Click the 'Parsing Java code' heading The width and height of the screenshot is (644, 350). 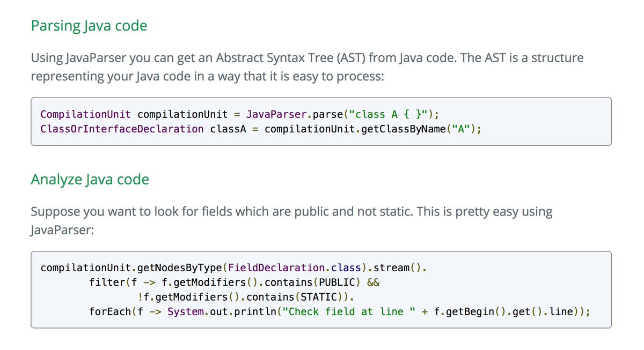pos(89,26)
